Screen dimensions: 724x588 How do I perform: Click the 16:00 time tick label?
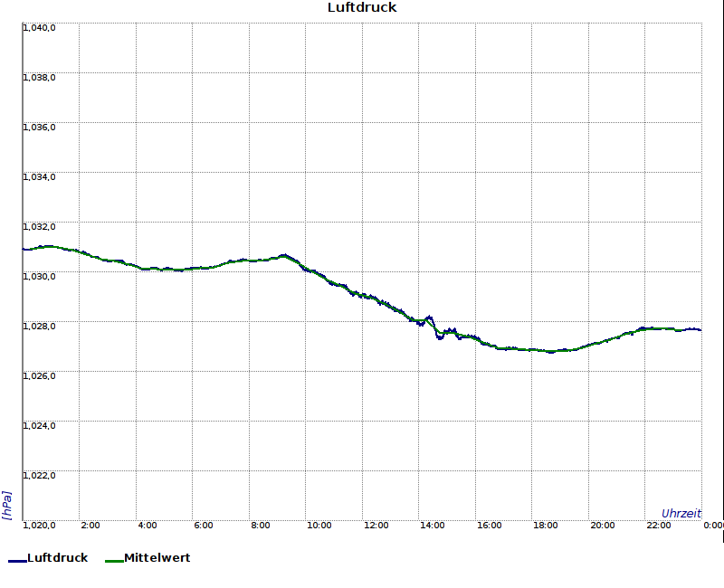[489, 526]
